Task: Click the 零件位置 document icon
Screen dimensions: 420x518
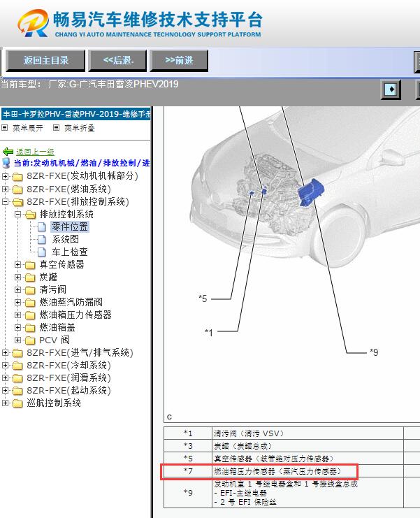Action: (x=42, y=227)
